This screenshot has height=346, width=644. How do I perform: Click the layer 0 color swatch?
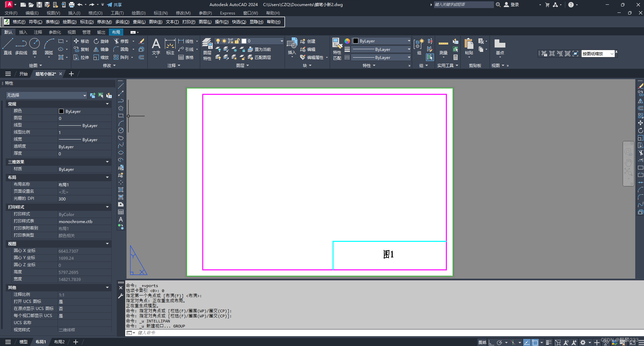pyautogui.click(x=244, y=41)
